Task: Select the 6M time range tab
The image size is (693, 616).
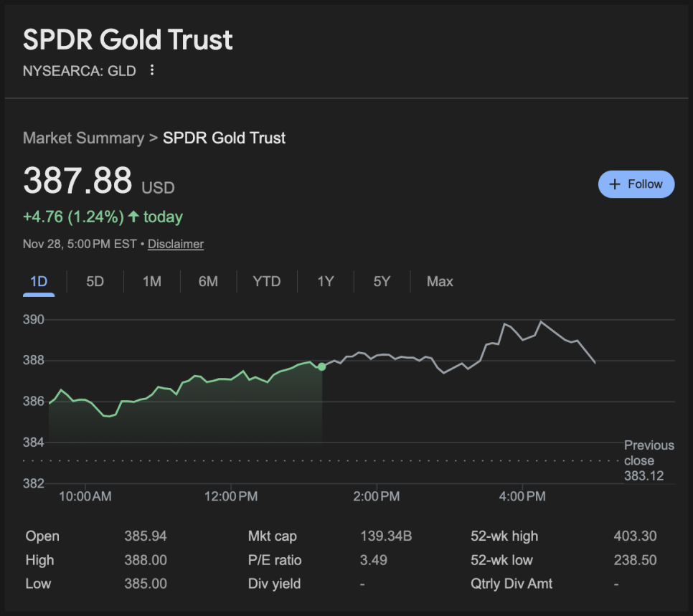Action: coord(208,282)
